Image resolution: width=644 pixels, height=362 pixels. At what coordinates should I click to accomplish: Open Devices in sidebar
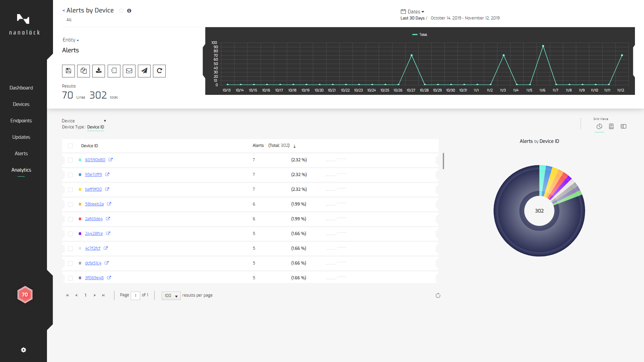tap(21, 104)
